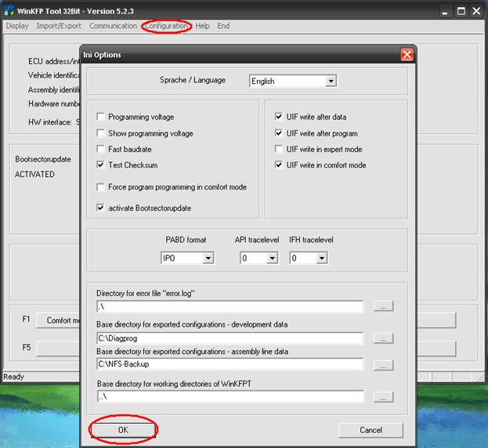488x448 pixels.
Task: Open the Sprache / Language dropdown
Action: point(331,81)
